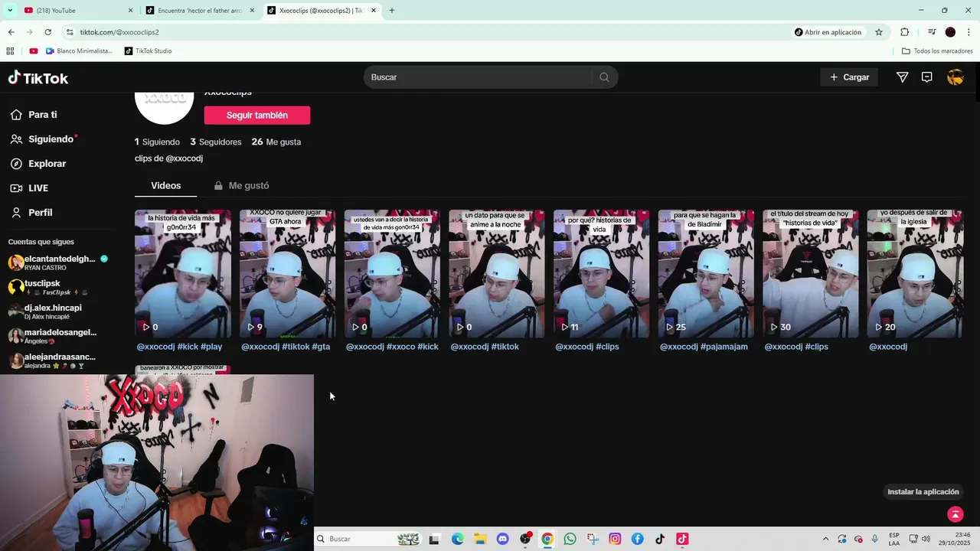980x551 pixels.
Task: Open the Chrome menu three-dots icon
Action: click(x=969, y=32)
